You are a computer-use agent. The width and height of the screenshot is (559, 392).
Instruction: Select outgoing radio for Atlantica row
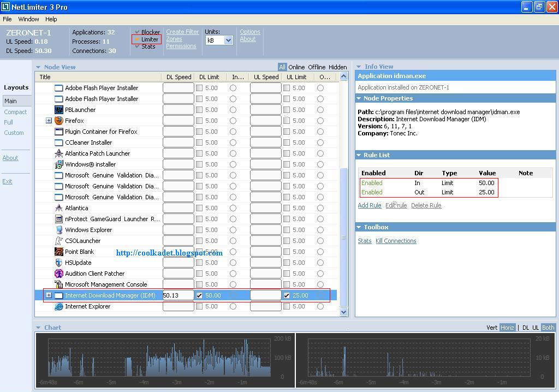click(x=320, y=208)
